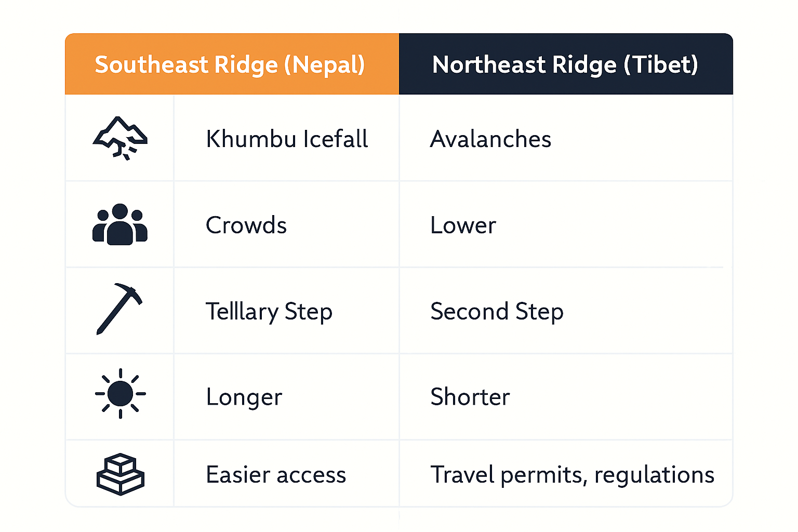Click the Easier access text
This screenshot has width=798, height=532.
276,475
